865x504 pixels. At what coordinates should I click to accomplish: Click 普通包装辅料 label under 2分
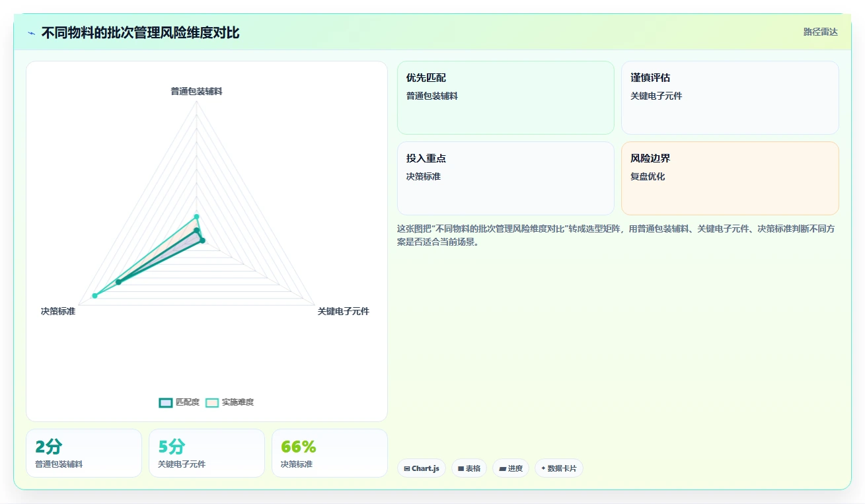pyautogui.click(x=59, y=464)
